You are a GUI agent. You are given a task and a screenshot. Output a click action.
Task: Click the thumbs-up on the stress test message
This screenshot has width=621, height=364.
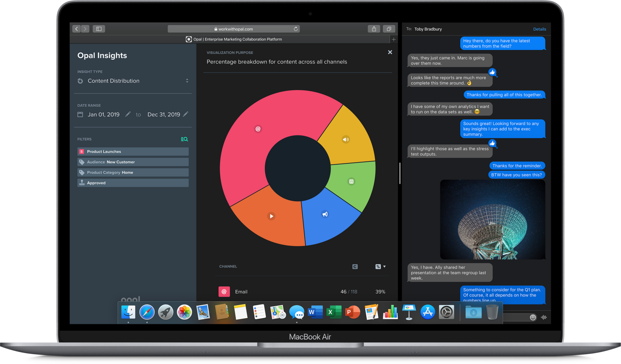492,143
